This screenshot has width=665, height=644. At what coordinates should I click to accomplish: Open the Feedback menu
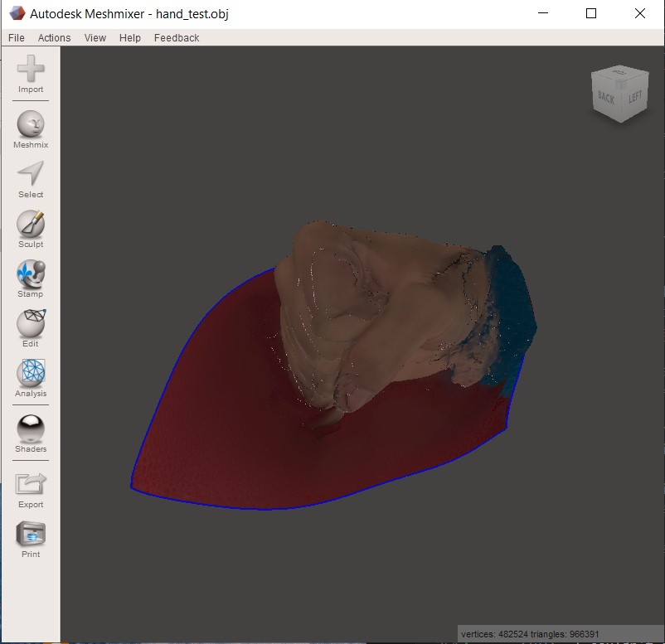[x=177, y=38]
